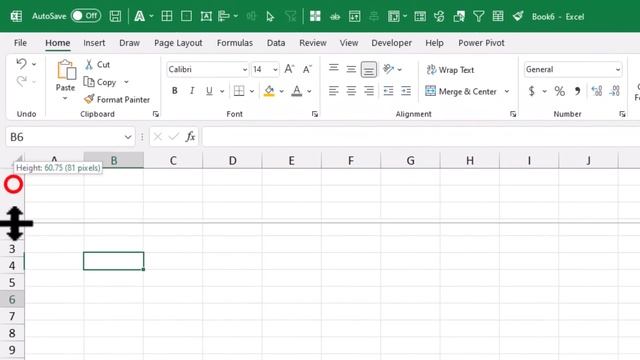This screenshot has height=360, width=640.
Task: Open the Fill Color dropdown arrow
Action: 282,91
